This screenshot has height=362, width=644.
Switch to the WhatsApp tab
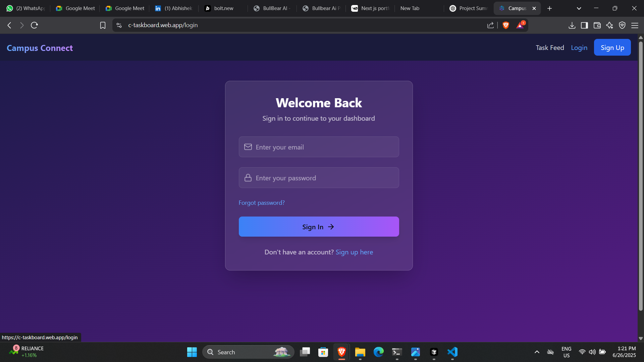(26, 8)
